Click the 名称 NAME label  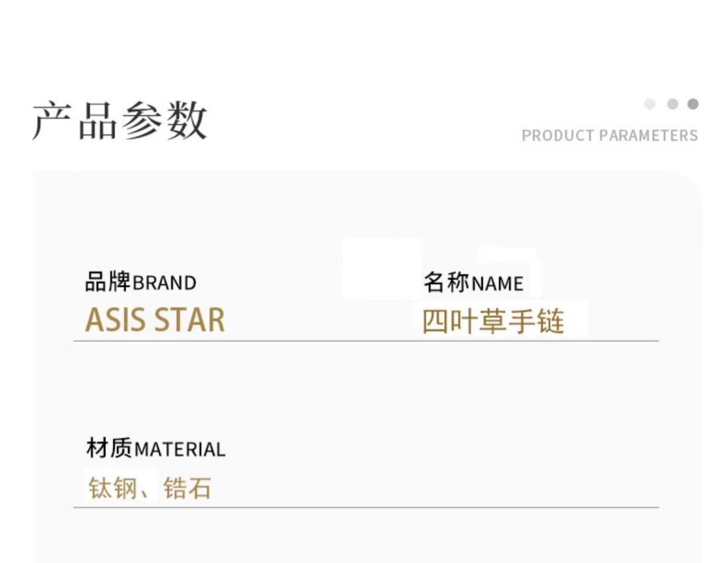[x=473, y=283]
